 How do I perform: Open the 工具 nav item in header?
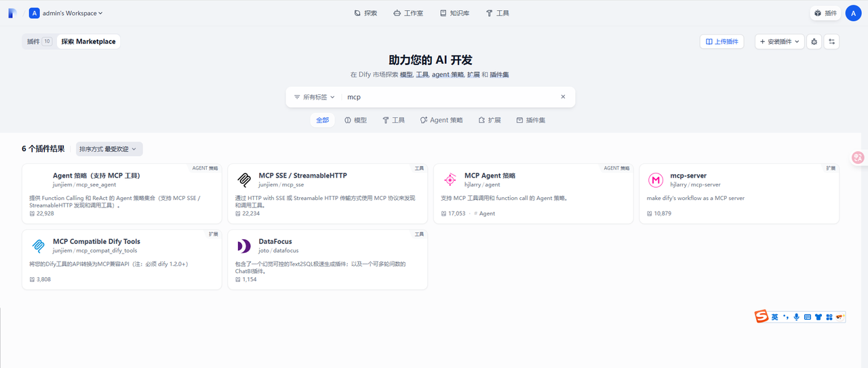tap(497, 13)
